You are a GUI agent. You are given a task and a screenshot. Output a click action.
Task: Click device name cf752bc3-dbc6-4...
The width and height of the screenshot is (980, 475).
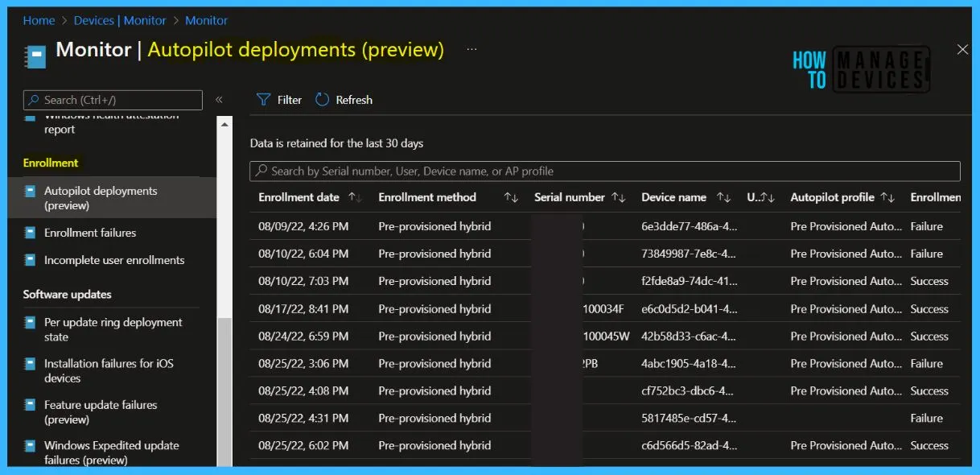tap(688, 390)
